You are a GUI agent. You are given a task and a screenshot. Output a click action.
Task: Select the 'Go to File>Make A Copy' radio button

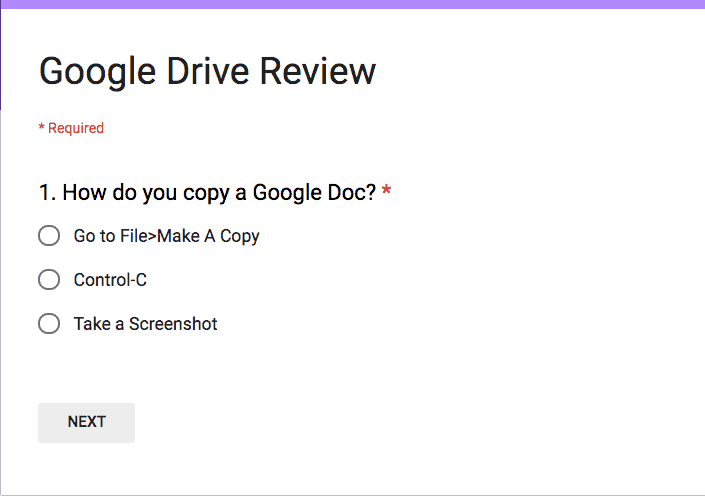(49, 236)
